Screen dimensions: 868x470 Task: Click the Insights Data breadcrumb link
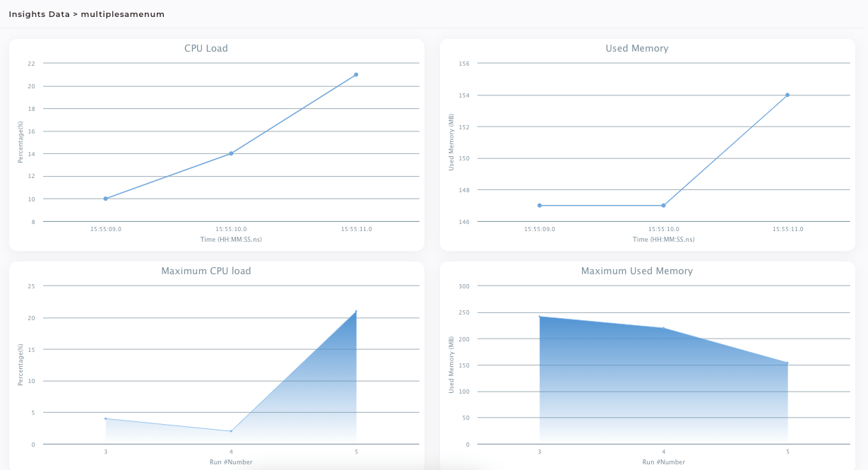click(40, 13)
